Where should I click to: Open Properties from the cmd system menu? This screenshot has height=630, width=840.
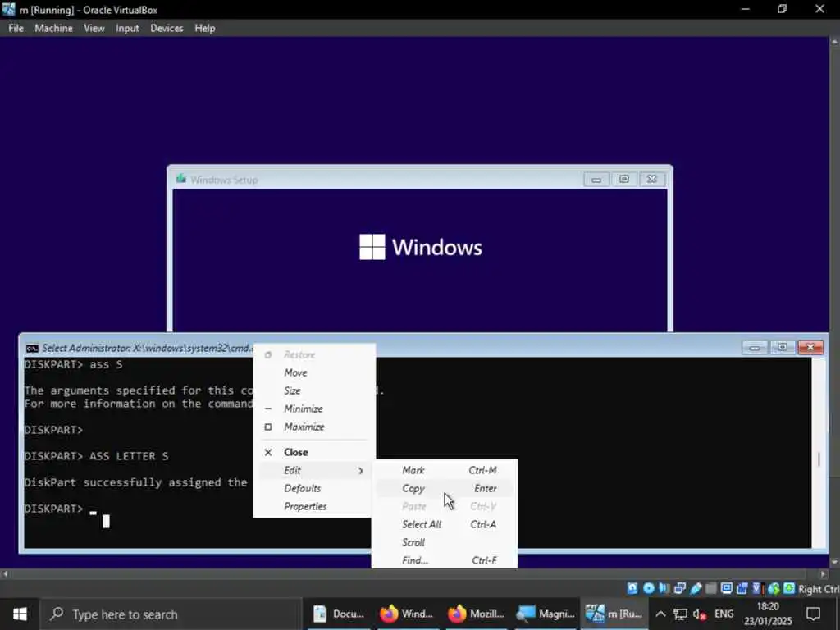pos(314,506)
